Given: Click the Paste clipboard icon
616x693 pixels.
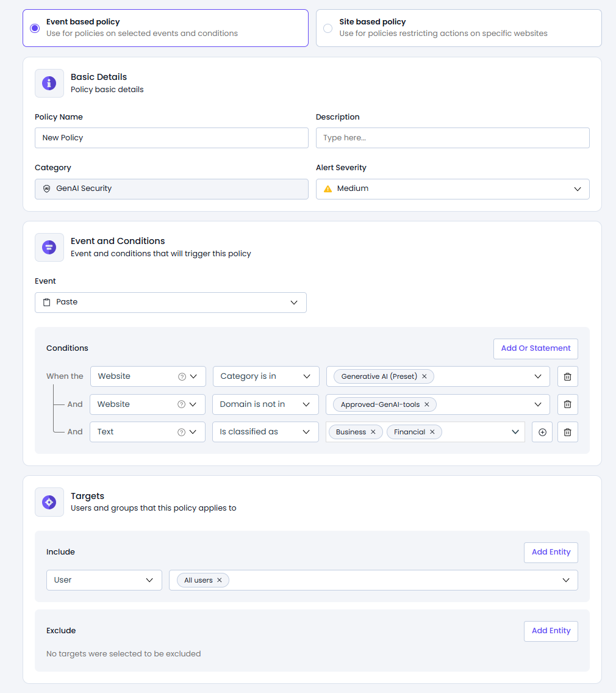Looking at the screenshot, I should [47, 303].
